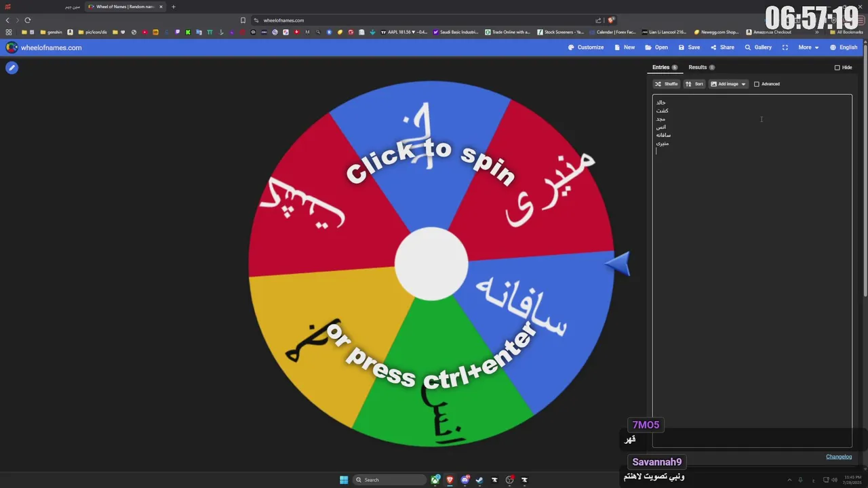Image resolution: width=868 pixels, height=488 pixels.
Task: Open Brave Shields icon
Action: pos(610,20)
